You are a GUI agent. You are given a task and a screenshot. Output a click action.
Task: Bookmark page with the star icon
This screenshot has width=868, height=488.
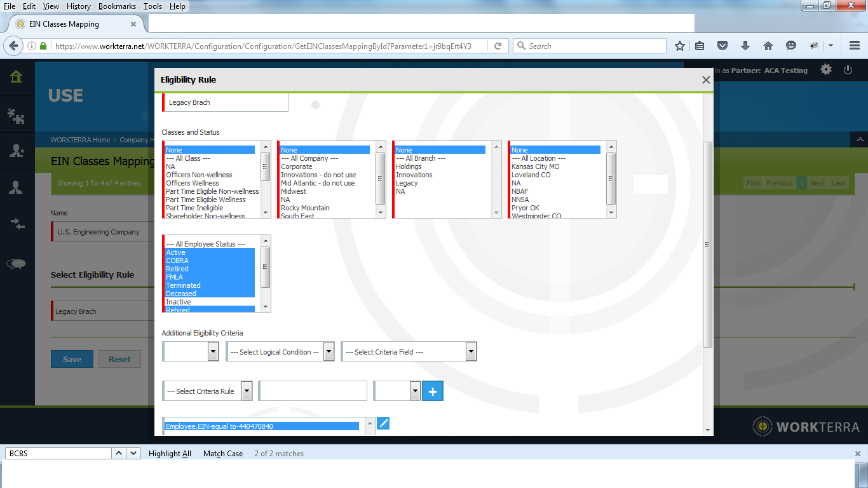[x=680, y=46]
